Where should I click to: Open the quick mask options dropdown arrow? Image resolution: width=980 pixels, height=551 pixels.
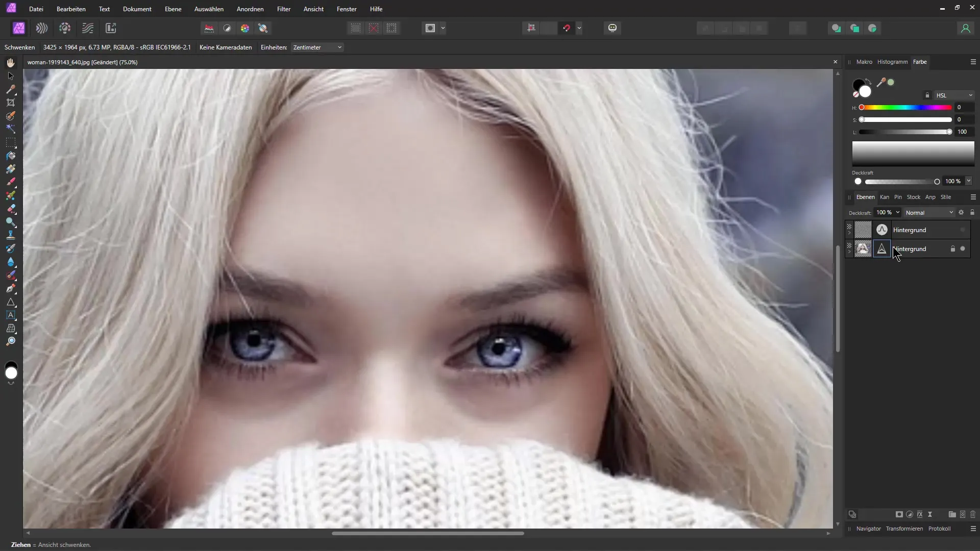(x=443, y=28)
